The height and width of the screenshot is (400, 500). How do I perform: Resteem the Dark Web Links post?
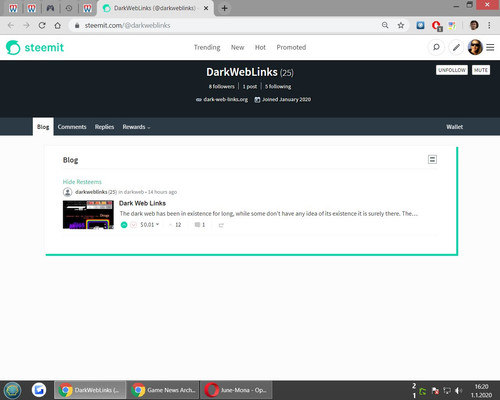(x=221, y=225)
